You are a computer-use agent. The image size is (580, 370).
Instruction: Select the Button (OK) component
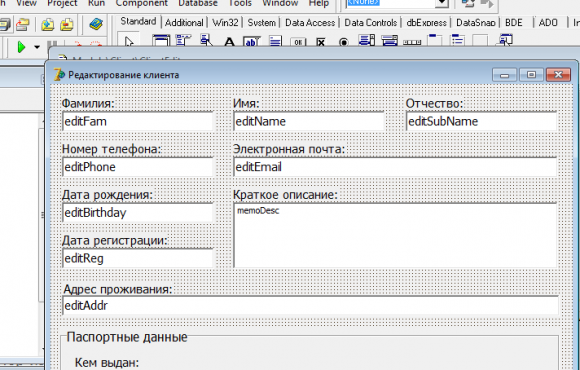[298, 42]
